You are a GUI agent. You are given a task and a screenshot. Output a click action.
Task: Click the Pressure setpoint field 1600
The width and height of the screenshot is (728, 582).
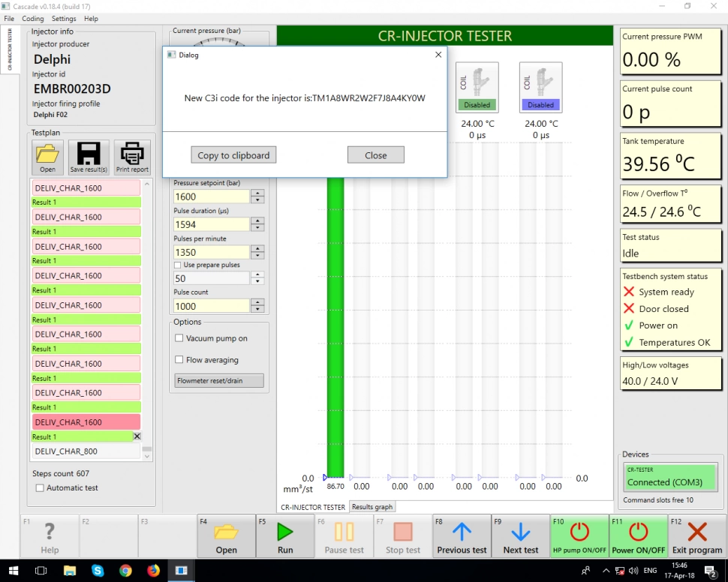click(211, 196)
